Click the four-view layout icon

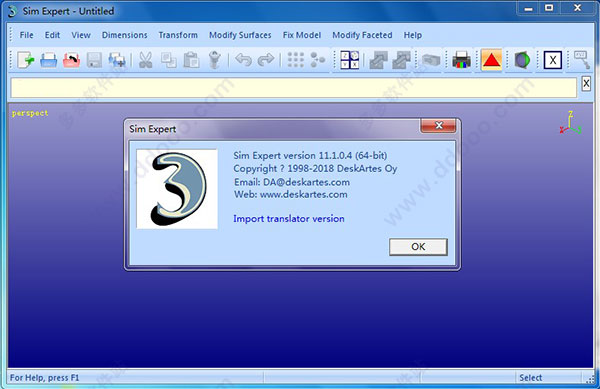pyautogui.click(x=350, y=60)
